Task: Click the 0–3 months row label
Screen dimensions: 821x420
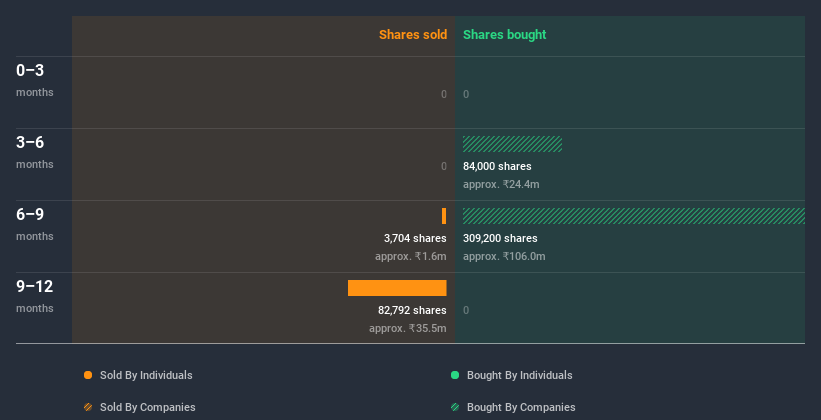Action: pos(35,80)
